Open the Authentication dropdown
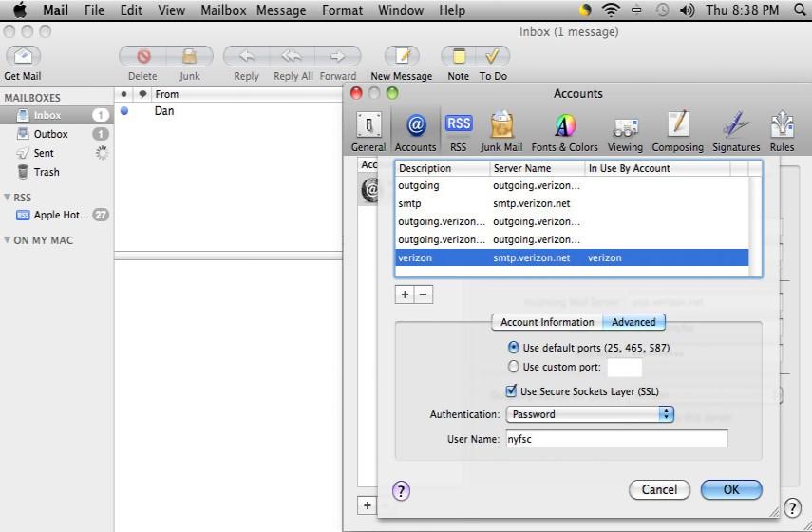Image resolution: width=812 pixels, height=532 pixels. pyautogui.click(x=590, y=414)
